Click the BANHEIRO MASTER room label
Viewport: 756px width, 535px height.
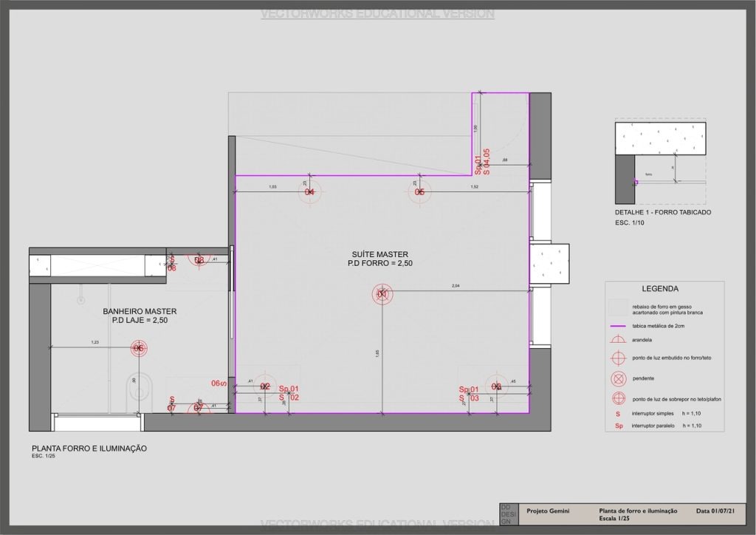click(x=140, y=312)
